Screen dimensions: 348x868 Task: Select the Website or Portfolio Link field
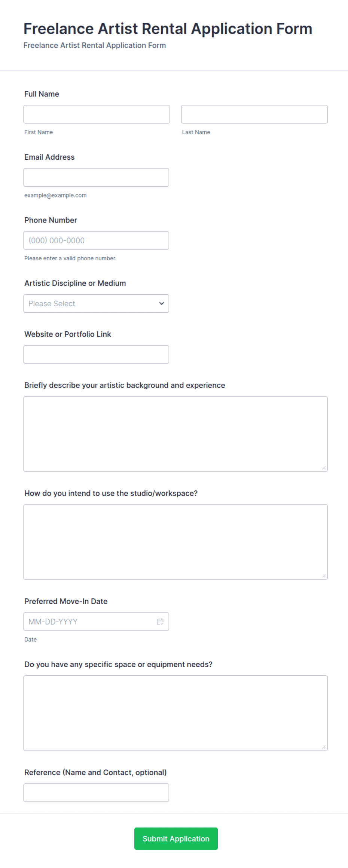96,355
